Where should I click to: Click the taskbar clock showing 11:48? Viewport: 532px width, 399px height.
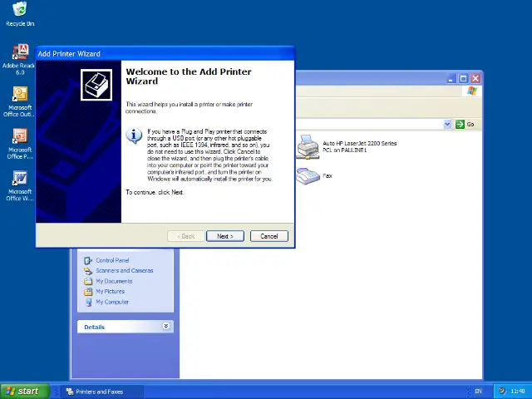[517, 392]
